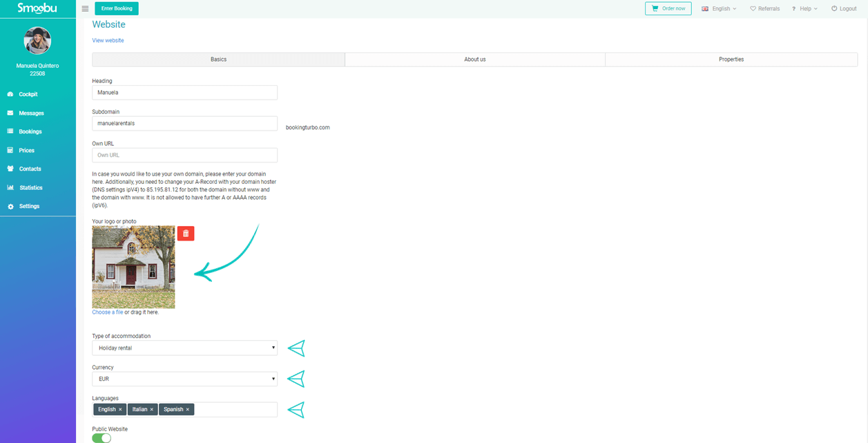
Task: Click the Smoobu logo
Action: [37, 8]
